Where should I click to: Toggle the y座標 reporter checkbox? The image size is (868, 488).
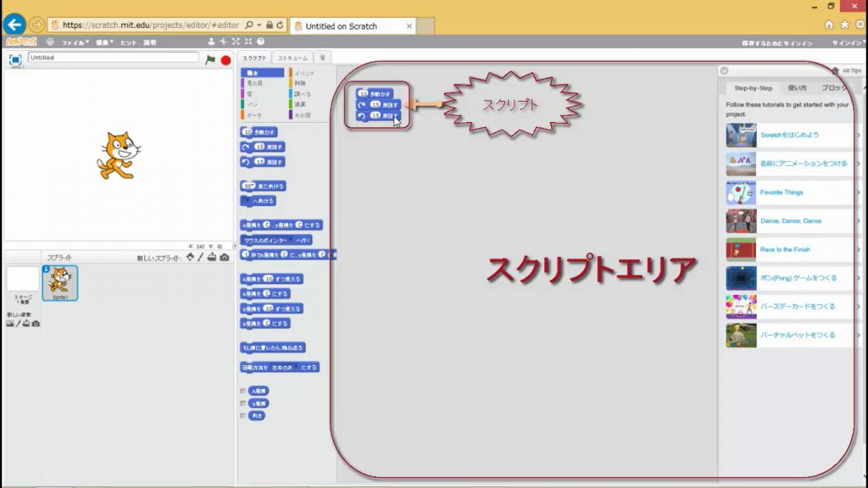[242, 403]
